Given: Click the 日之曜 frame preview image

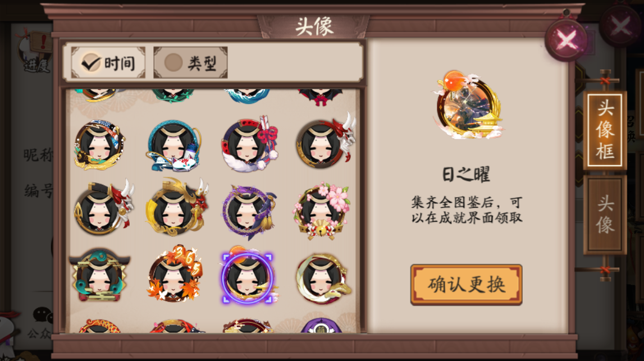Looking at the screenshot, I should pos(468,104).
